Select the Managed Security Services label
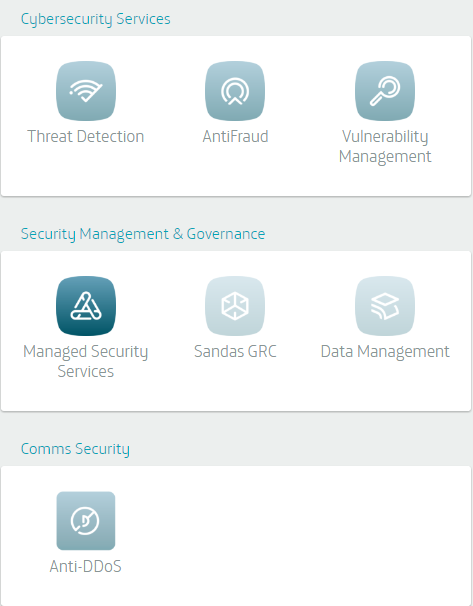This screenshot has height=606, width=473. coord(85,361)
